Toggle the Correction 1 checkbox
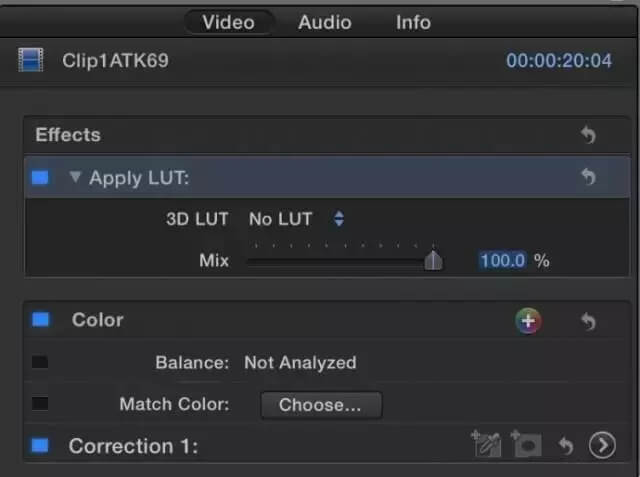Image resolution: width=640 pixels, height=477 pixels. [40, 446]
